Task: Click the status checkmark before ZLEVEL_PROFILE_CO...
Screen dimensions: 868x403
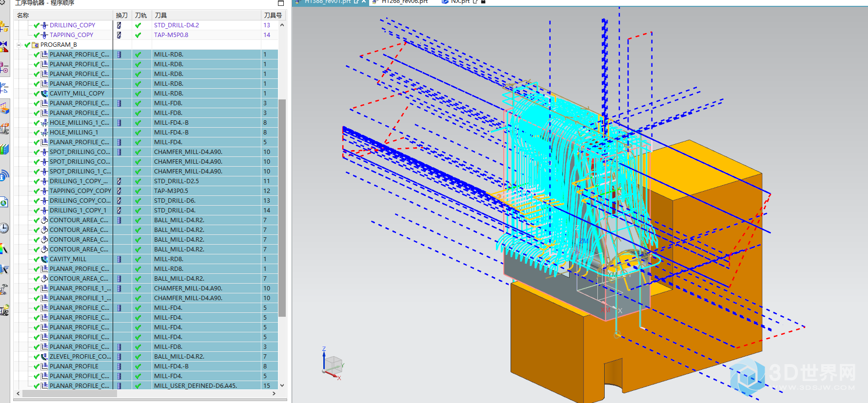Action: [x=37, y=356]
